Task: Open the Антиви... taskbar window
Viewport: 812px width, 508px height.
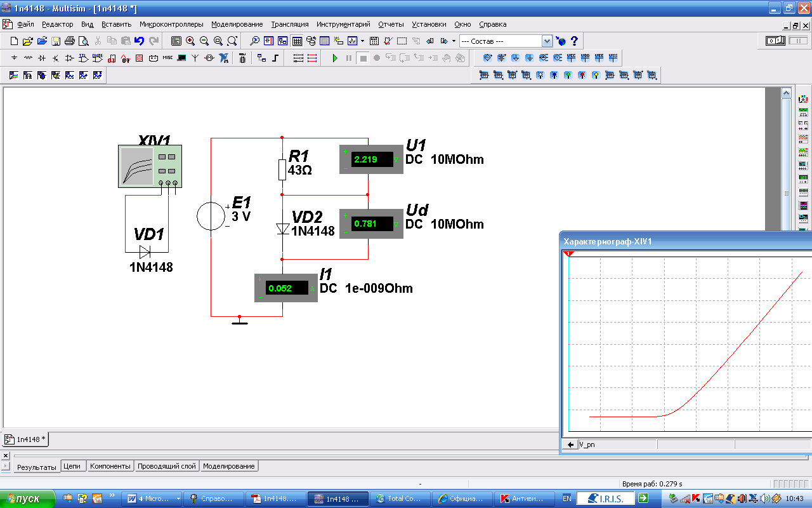Action: coord(524,498)
